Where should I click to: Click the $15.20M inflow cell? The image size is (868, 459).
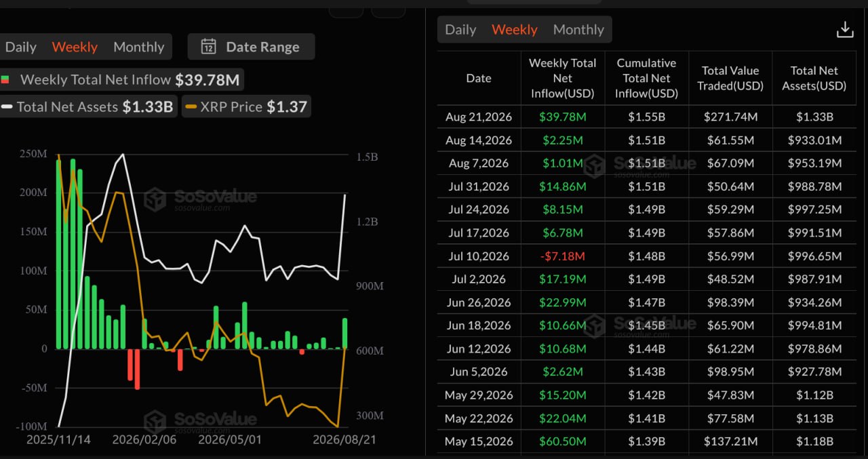[563, 395]
